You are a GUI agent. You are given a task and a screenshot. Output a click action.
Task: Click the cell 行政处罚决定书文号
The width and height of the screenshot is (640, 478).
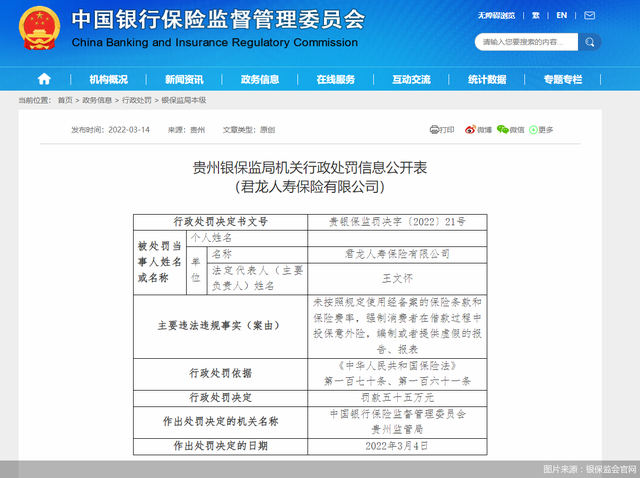click(220, 222)
